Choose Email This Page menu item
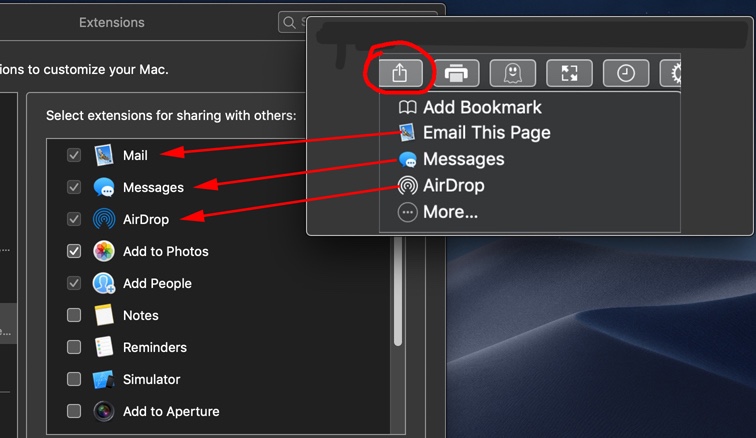The height and width of the screenshot is (438, 756). 474,133
